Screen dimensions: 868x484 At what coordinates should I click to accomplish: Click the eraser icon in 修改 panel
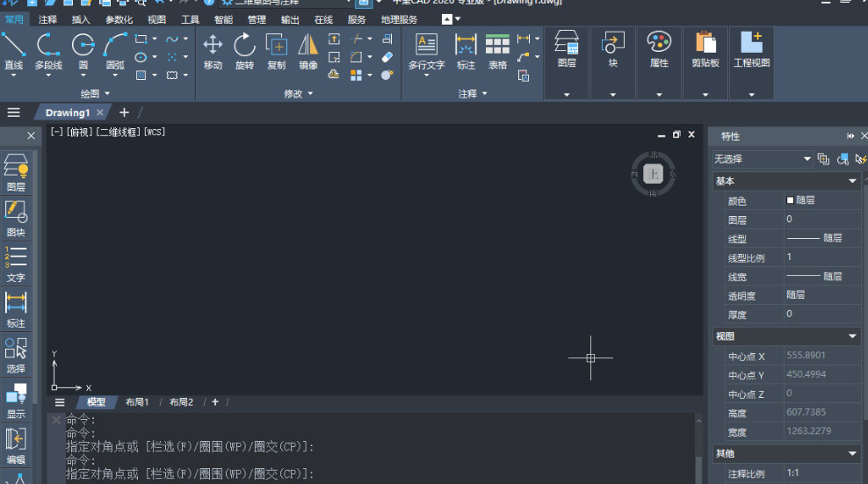tap(387, 57)
